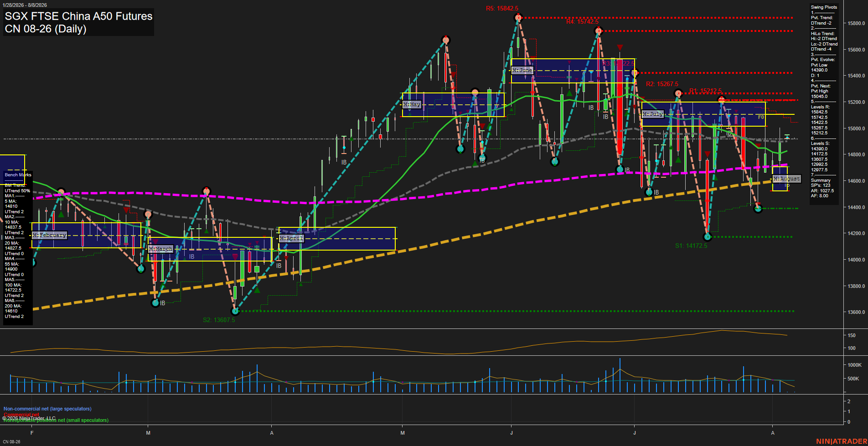The height and width of the screenshot is (446, 868).
Task: Click the swing high pivot marker at R4
Action: [599, 31]
